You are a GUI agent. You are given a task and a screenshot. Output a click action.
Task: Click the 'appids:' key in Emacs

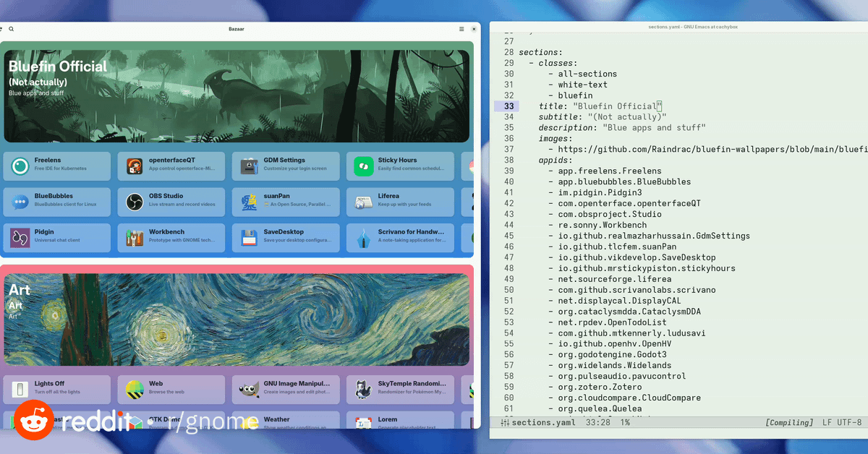(556, 160)
